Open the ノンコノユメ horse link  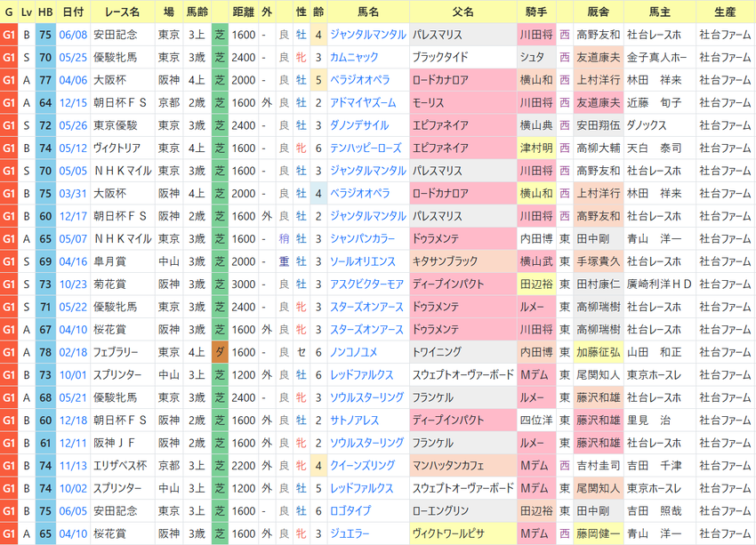pyautogui.click(x=353, y=352)
